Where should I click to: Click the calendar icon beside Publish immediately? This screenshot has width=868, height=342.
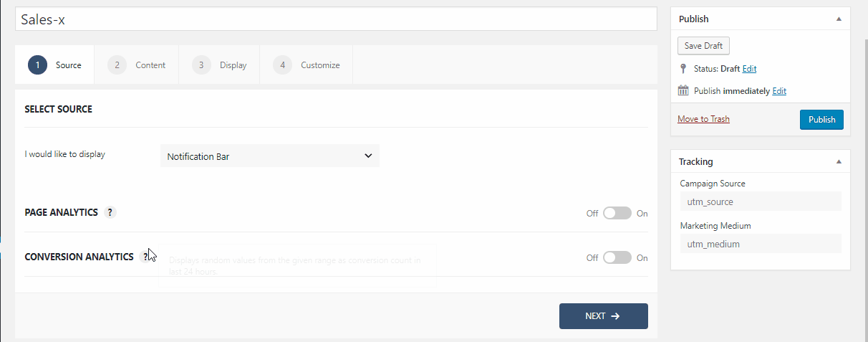point(683,90)
